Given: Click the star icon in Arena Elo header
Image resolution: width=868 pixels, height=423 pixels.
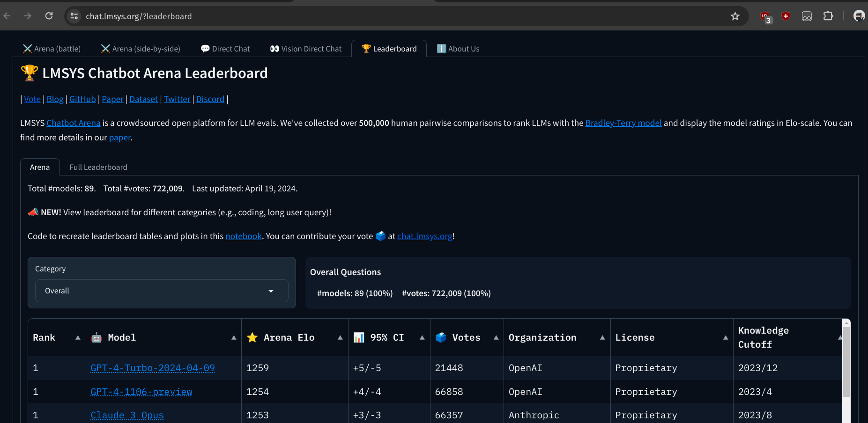Looking at the screenshot, I should [252, 337].
